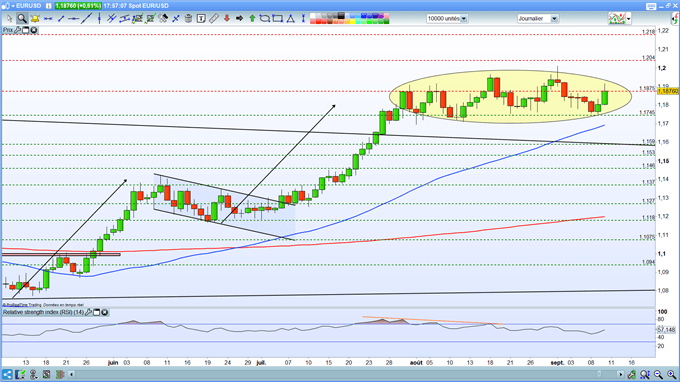680x382 pixels.
Task: Zoom in with the plus magnifier
Action: click(671, 374)
